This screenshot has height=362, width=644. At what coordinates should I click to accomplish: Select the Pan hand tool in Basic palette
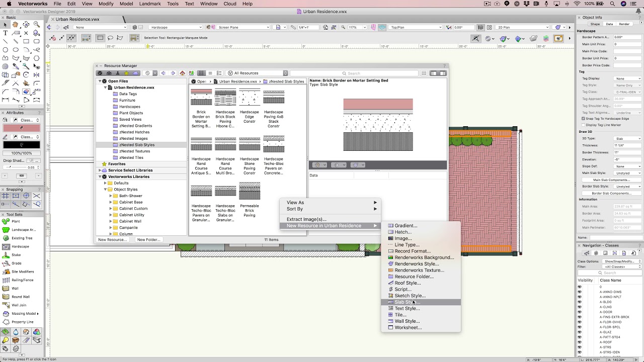click(x=16, y=24)
